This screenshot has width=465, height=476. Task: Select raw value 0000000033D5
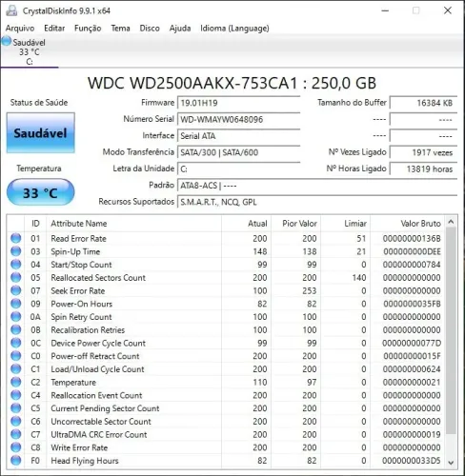(x=412, y=461)
